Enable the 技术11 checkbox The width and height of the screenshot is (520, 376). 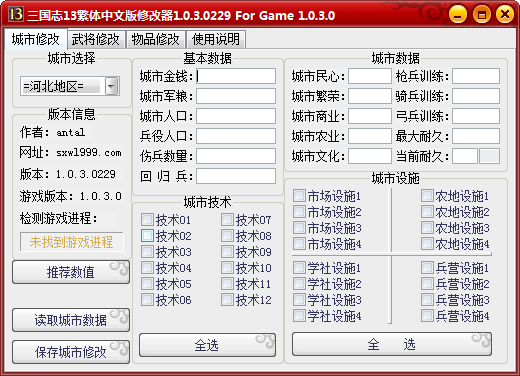(227, 284)
